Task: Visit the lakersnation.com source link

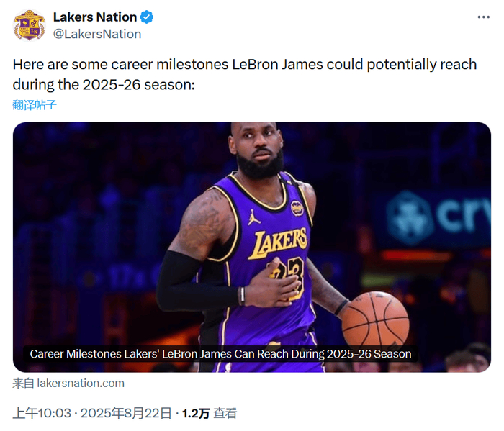Action: 68,383
